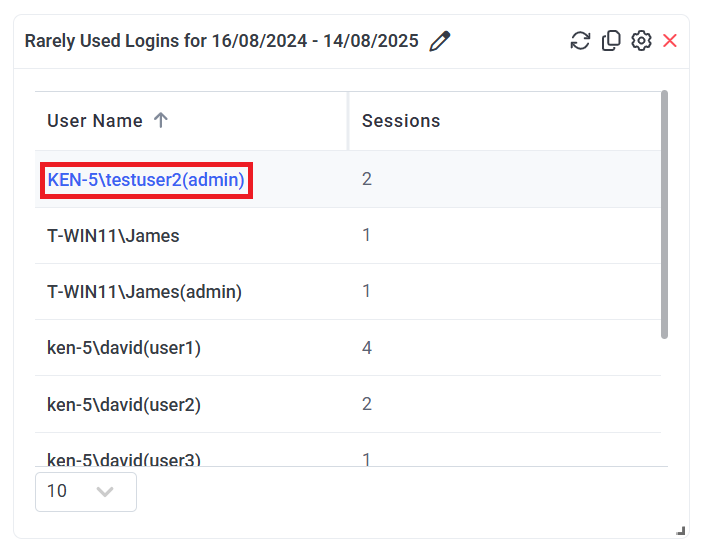
Task: Select the T-WIN11\James row
Action: (113, 236)
